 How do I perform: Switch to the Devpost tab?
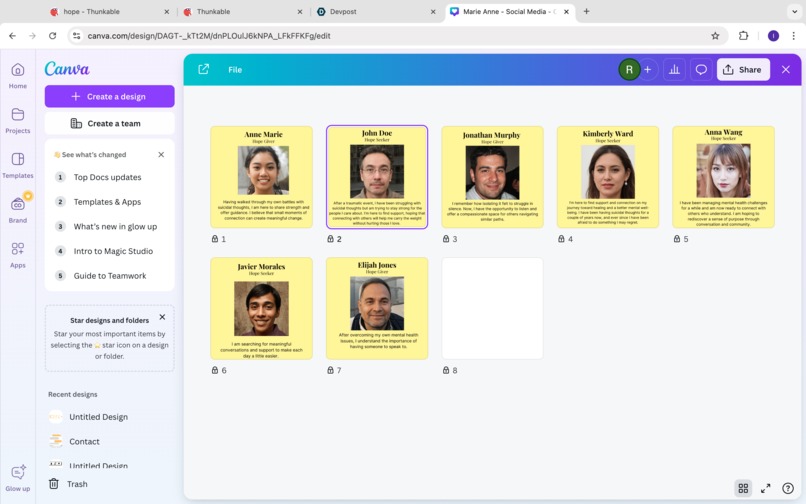coord(377,11)
